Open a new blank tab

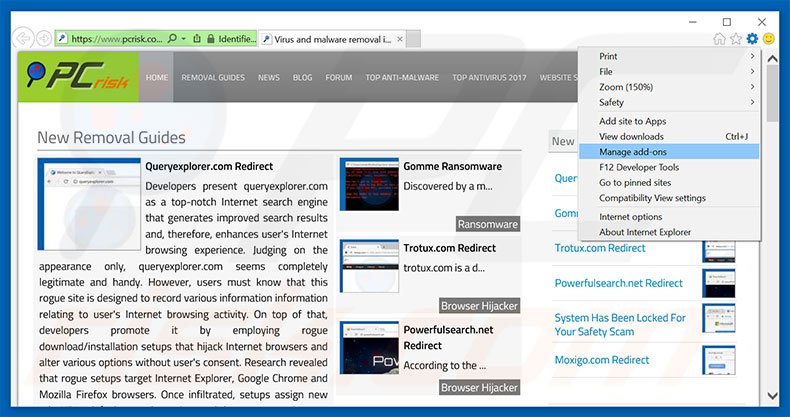(413, 39)
